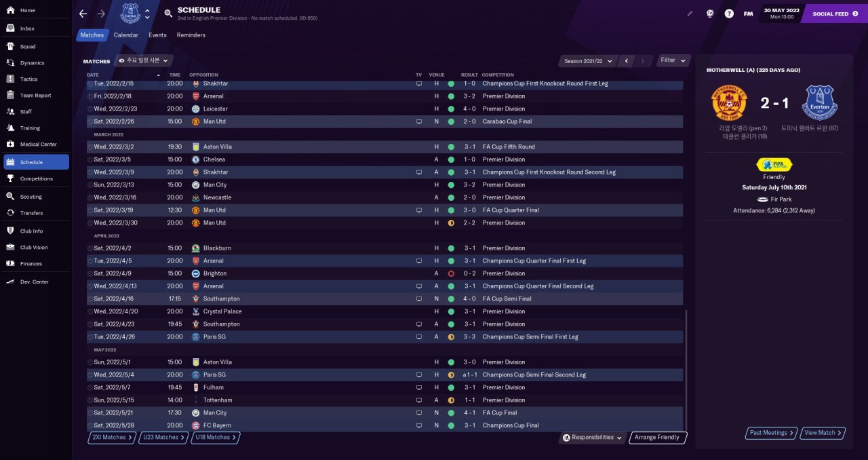The image size is (868, 460).
Task: Toggle the check mark on the Sat, 2022/5/28 row
Action: (90, 425)
